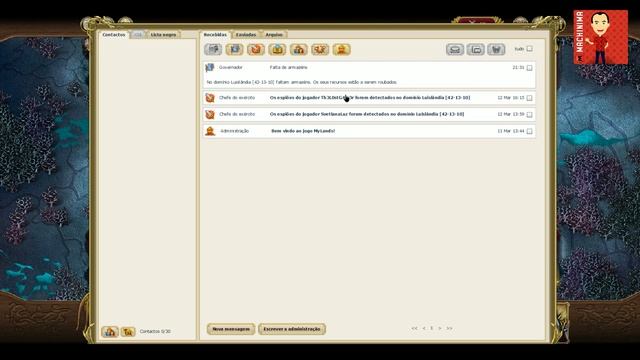This screenshot has width=640, height=360.
Task: Switch to the Lista negra tab
Action: [163, 35]
